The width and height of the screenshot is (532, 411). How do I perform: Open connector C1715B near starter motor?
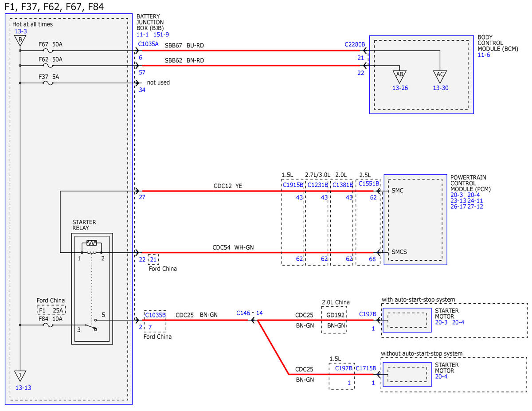click(x=366, y=368)
